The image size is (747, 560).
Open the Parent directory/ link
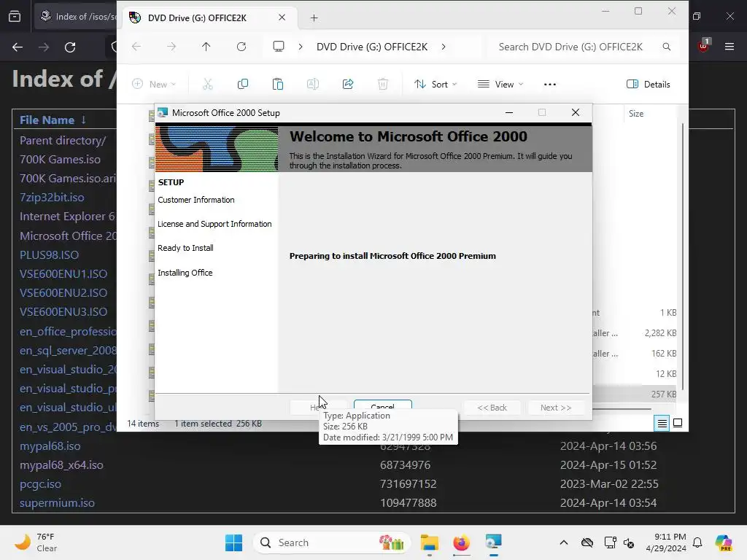point(63,141)
